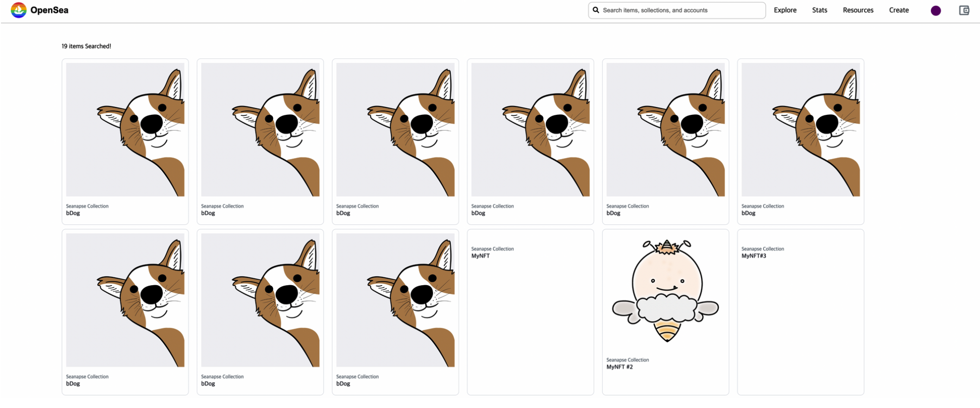Open the wallet icon
The height and width of the screenshot is (408, 980).
[x=964, y=10]
